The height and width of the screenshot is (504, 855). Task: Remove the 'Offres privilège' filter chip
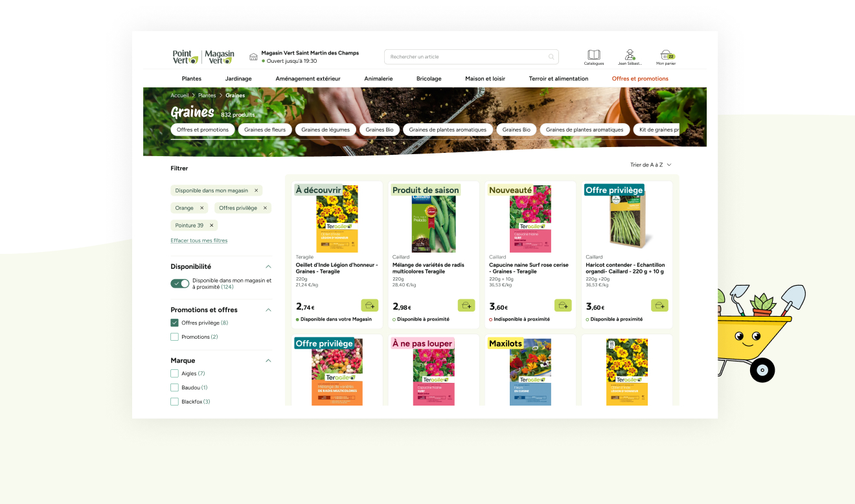tap(265, 208)
